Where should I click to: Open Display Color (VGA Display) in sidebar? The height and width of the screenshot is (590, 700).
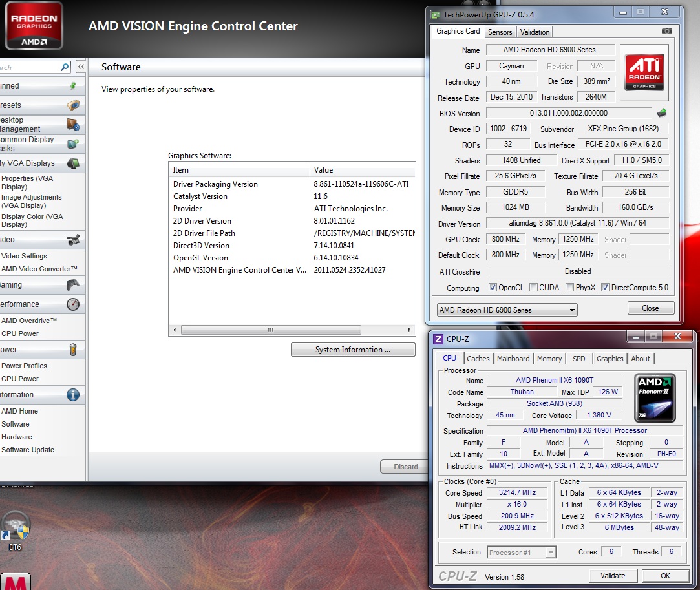(x=32, y=220)
